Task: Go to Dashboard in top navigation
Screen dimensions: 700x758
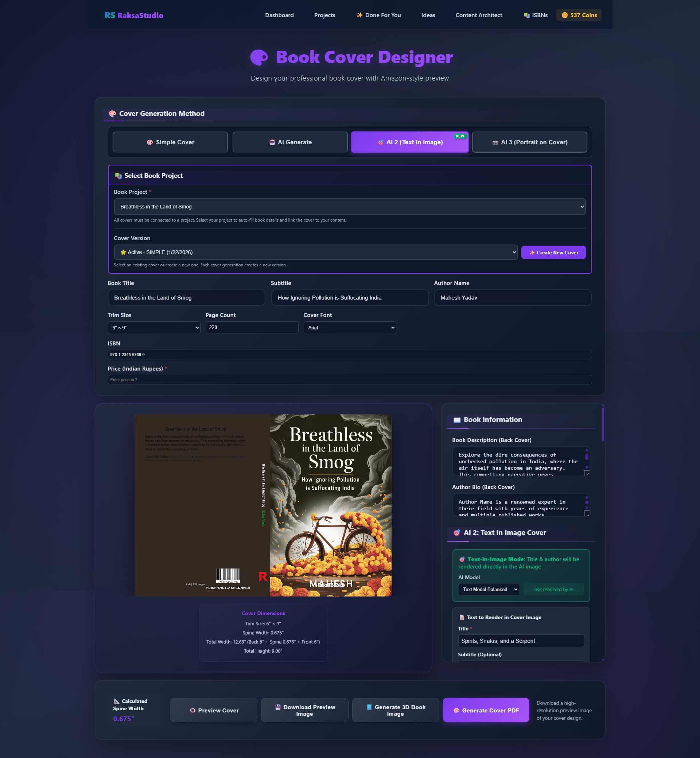Action: [x=279, y=16]
